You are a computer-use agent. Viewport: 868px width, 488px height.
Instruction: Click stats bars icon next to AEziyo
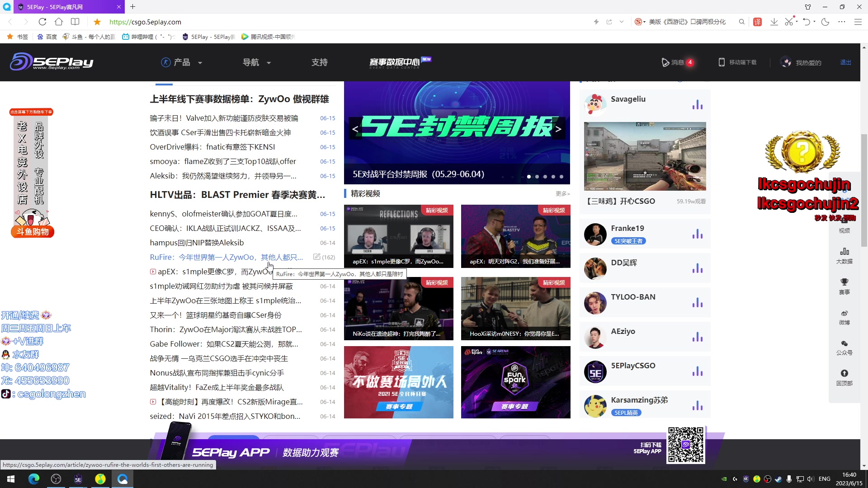pos(698,337)
